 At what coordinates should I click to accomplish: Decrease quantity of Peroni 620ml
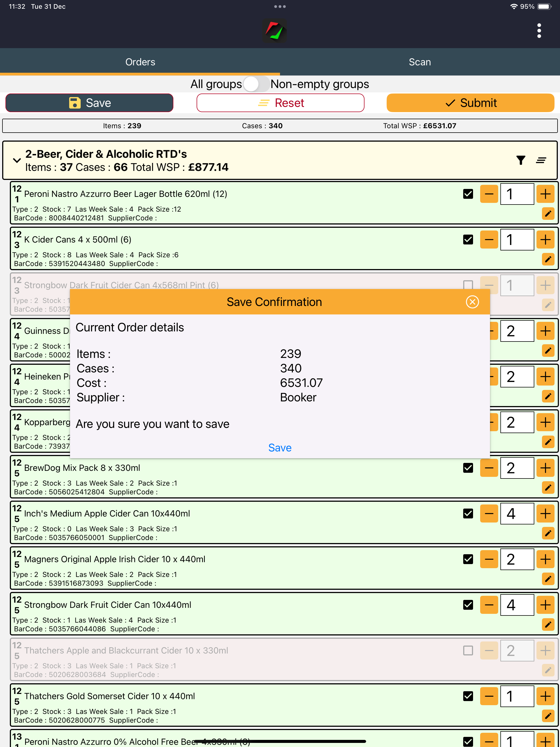(x=489, y=194)
